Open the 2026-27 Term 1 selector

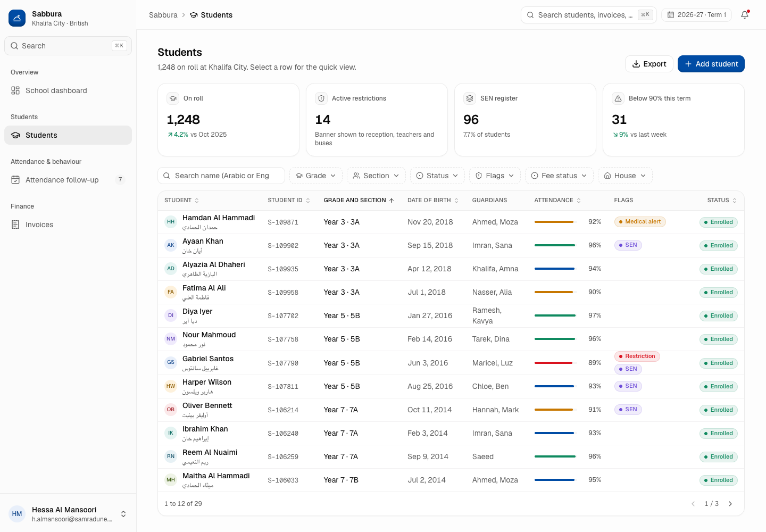[x=696, y=15]
